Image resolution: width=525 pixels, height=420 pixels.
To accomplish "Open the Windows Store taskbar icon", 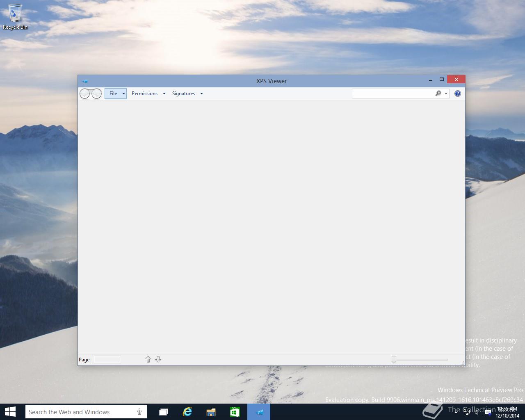I will (235, 412).
